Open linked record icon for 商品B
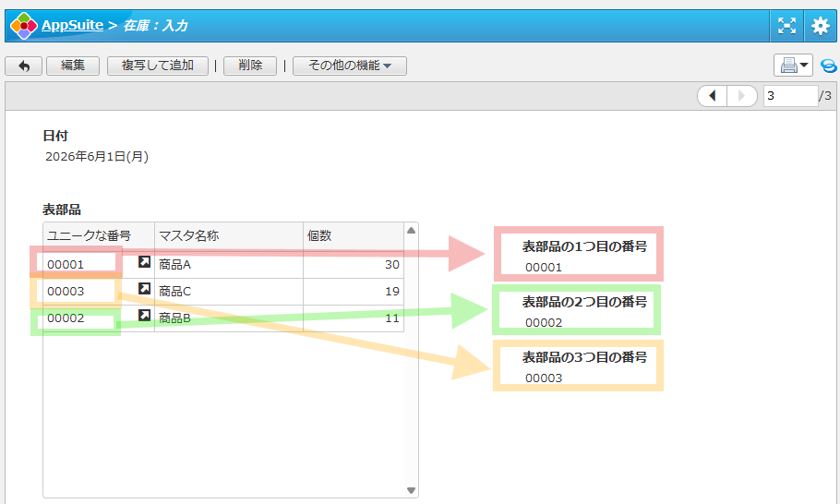 click(x=144, y=315)
